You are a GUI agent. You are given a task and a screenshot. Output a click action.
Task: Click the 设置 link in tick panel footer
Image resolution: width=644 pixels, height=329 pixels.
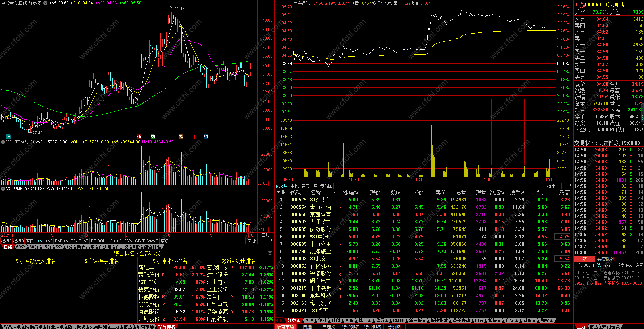(639, 265)
